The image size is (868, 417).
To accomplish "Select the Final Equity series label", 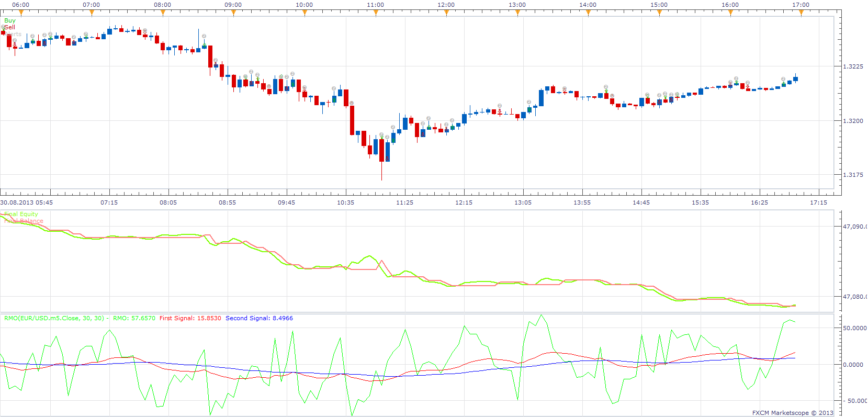I will [x=21, y=214].
